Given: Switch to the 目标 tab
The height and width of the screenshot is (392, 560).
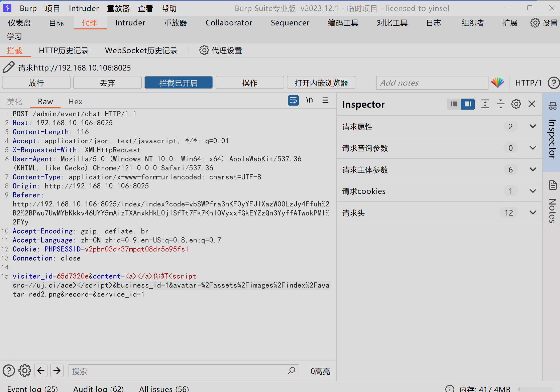Looking at the screenshot, I should point(57,23).
